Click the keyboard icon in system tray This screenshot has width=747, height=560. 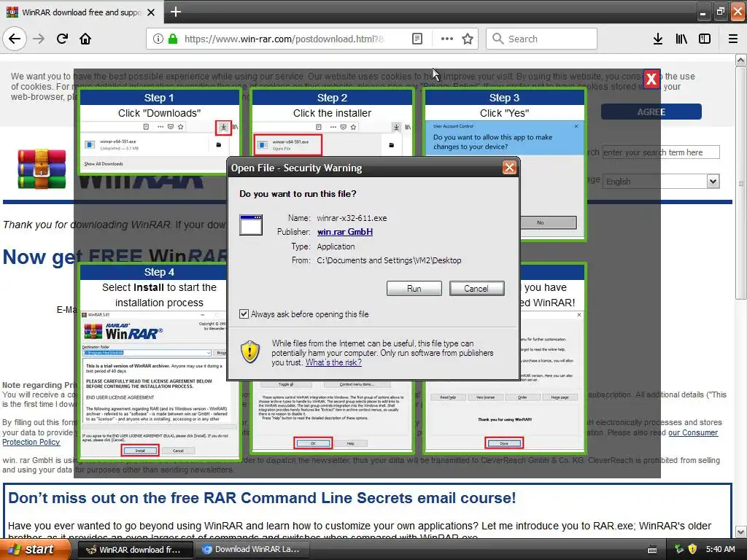coord(652,550)
